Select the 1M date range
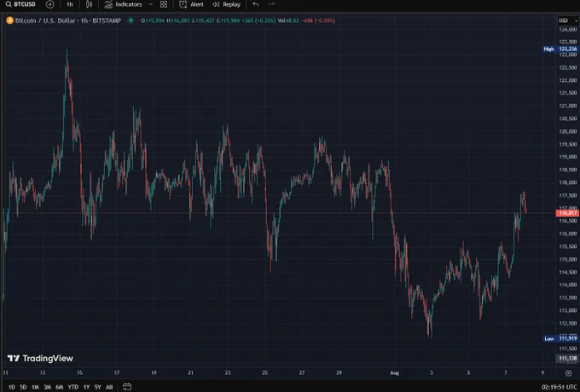 [x=35, y=387]
